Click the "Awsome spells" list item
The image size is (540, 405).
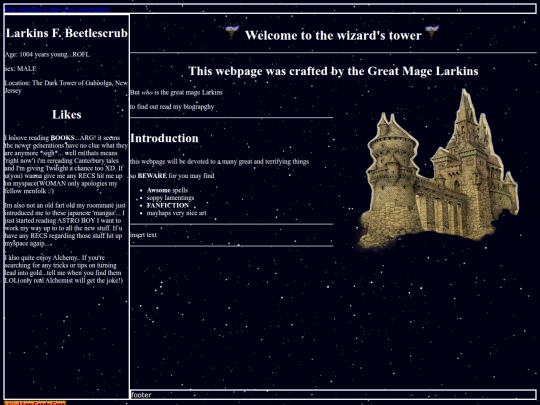pyautogui.click(x=167, y=190)
